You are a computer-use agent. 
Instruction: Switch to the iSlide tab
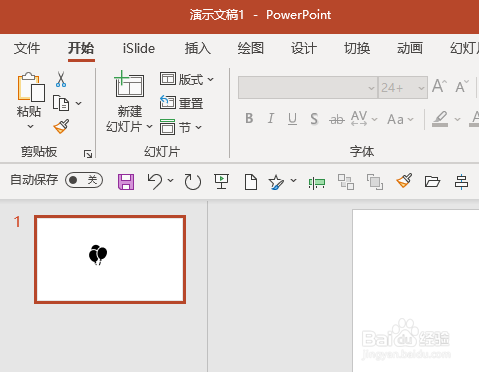[x=139, y=49]
